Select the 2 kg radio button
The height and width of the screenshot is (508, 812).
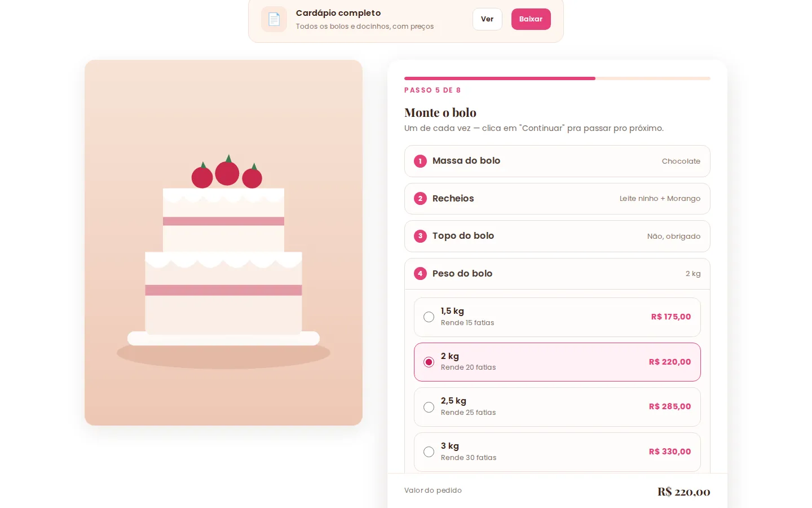pos(429,362)
